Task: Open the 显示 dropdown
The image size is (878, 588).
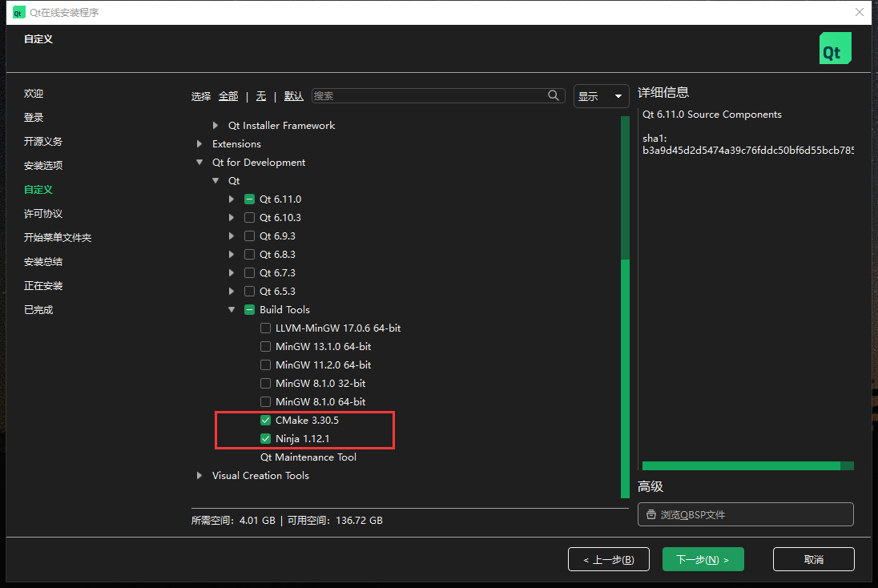Action: (x=601, y=96)
